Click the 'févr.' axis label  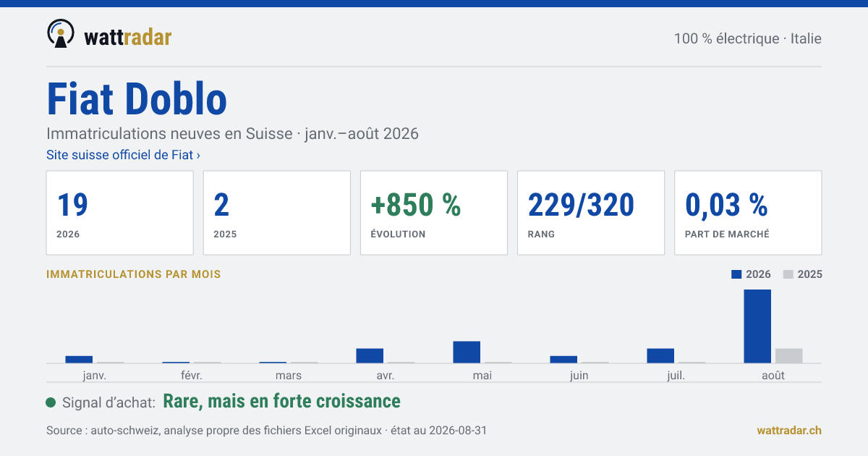192,375
